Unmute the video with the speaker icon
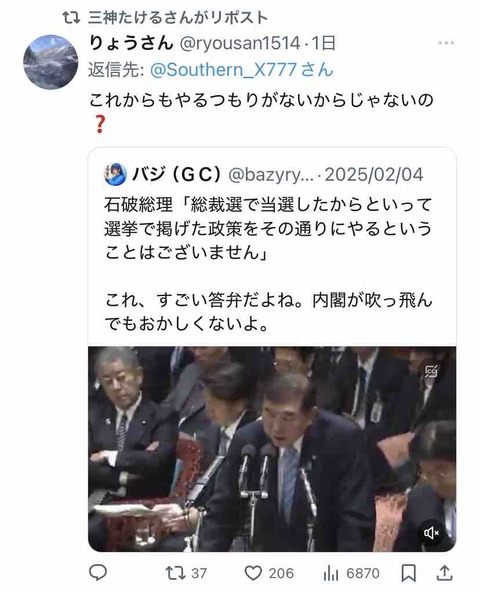 coord(431,533)
